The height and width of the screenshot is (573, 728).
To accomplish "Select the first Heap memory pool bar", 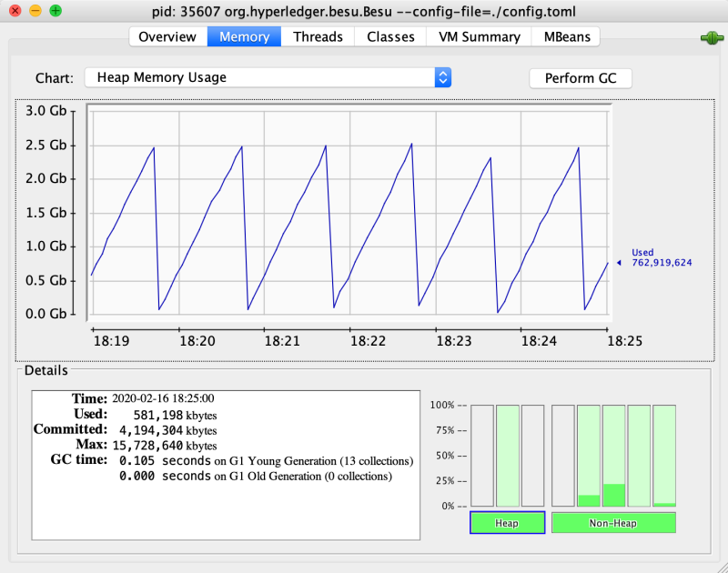I will 480,455.
